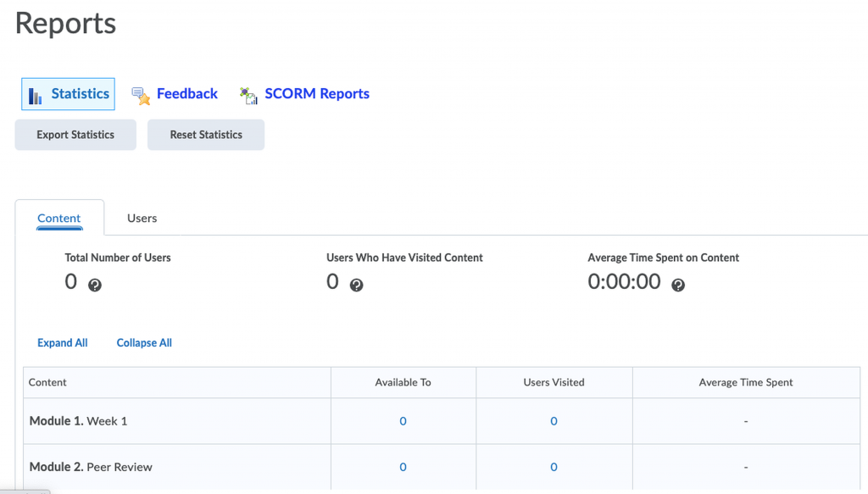Screen dimensions: 868x494
Task: Expand All content modules
Action: point(63,343)
